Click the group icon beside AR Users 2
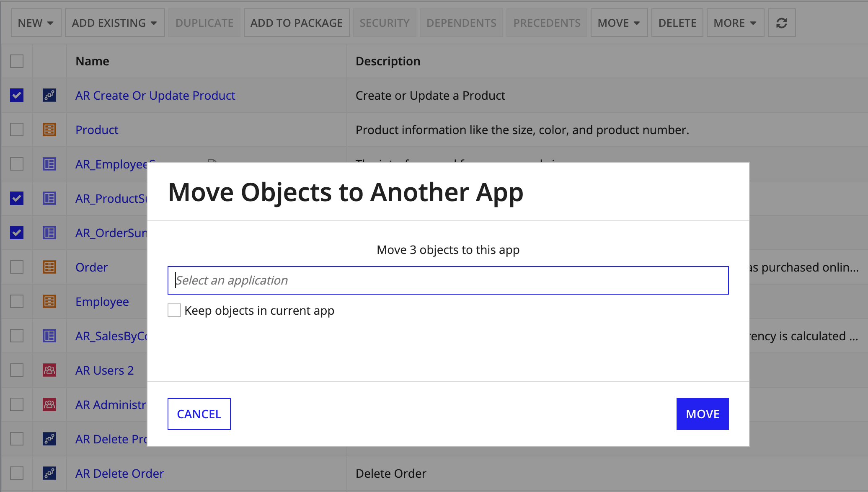The image size is (868, 492). (49, 370)
